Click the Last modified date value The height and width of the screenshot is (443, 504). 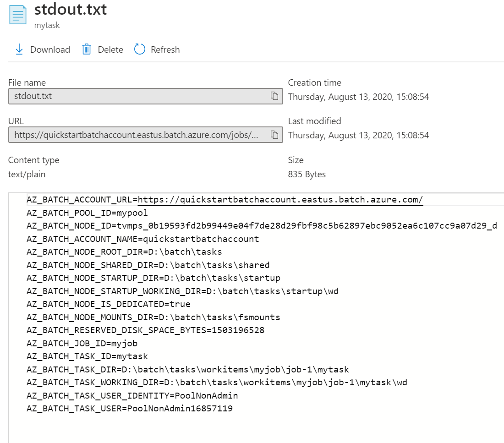coord(358,135)
